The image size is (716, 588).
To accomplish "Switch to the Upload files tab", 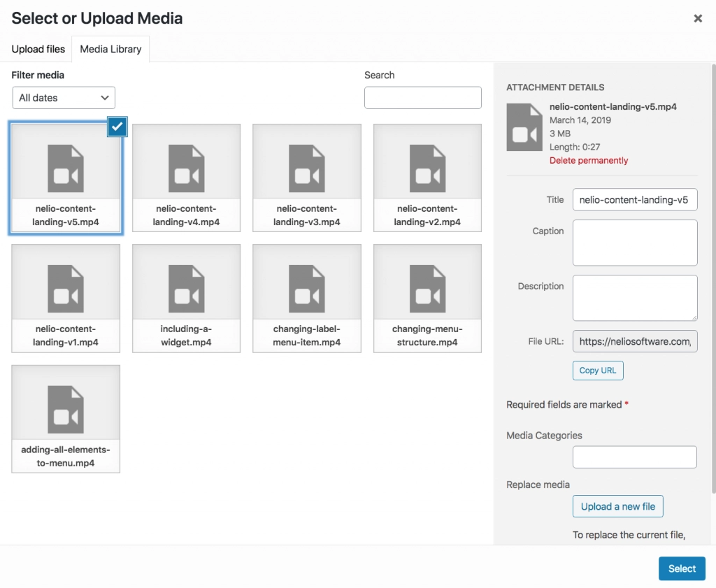I will click(38, 49).
